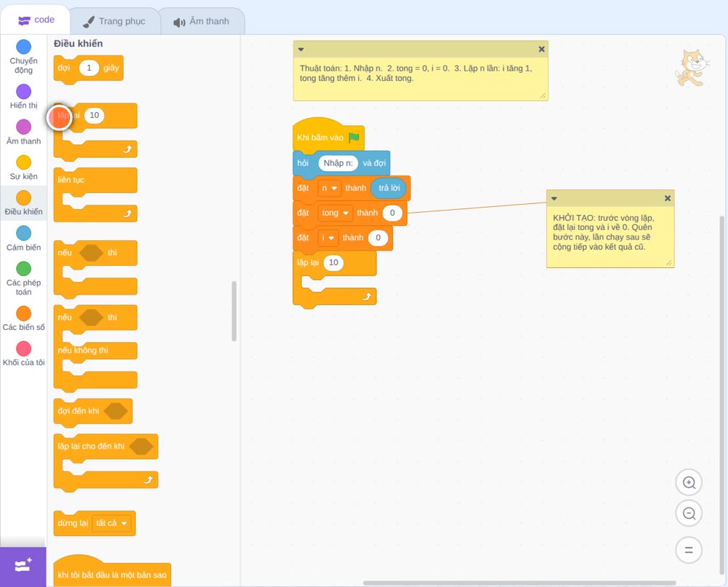Zoom out of the workspace
The image size is (728, 587).
[x=689, y=513]
